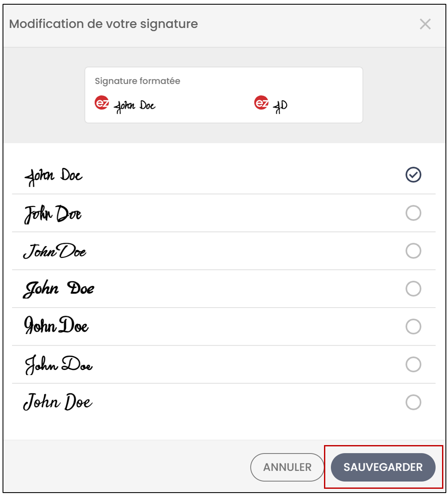Select the sixth signature style radio button
This screenshot has width=448, height=496.
click(413, 364)
